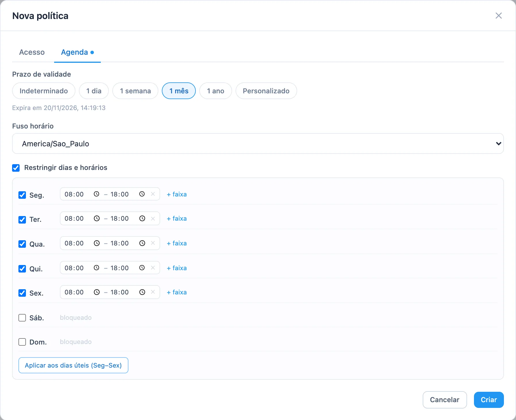
Task: Open end time picker clock for Seg.
Action: click(x=142, y=194)
